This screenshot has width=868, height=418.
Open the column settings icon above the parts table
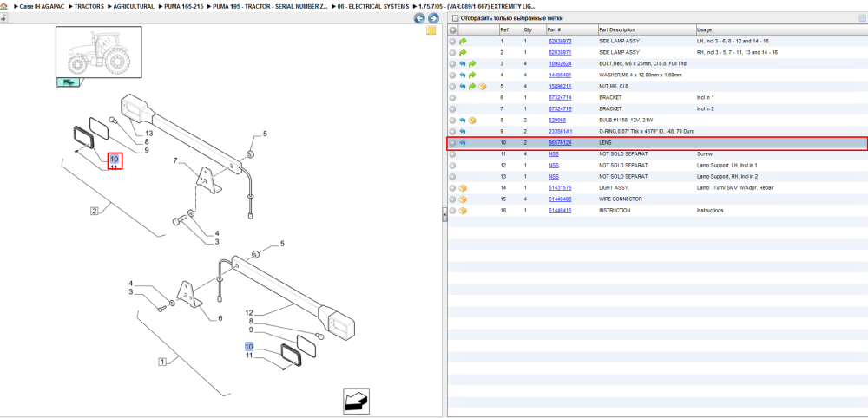coord(861,18)
